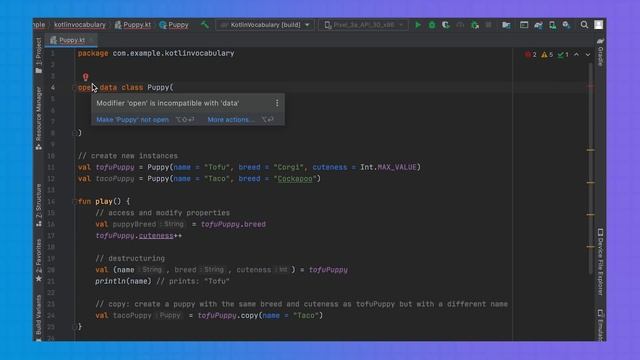
Task: Click kotlinvocabulary breadcrumb in navigation bar
Action: (x=80, y=25)
